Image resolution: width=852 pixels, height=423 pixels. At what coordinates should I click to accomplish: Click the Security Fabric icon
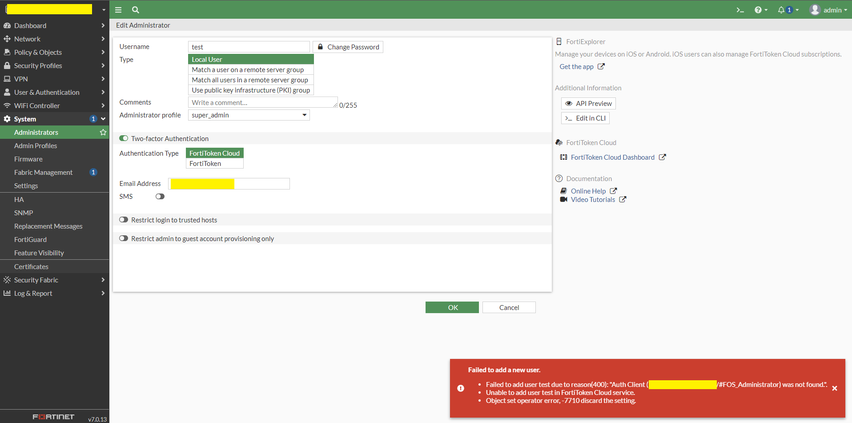point(8,280)
